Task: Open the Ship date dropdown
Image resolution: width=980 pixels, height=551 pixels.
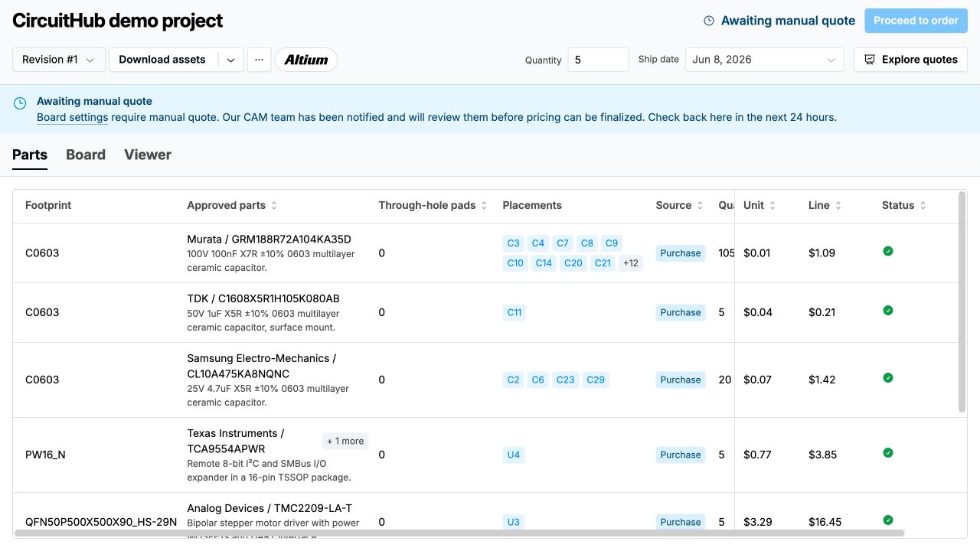Action: click(764, 60)
